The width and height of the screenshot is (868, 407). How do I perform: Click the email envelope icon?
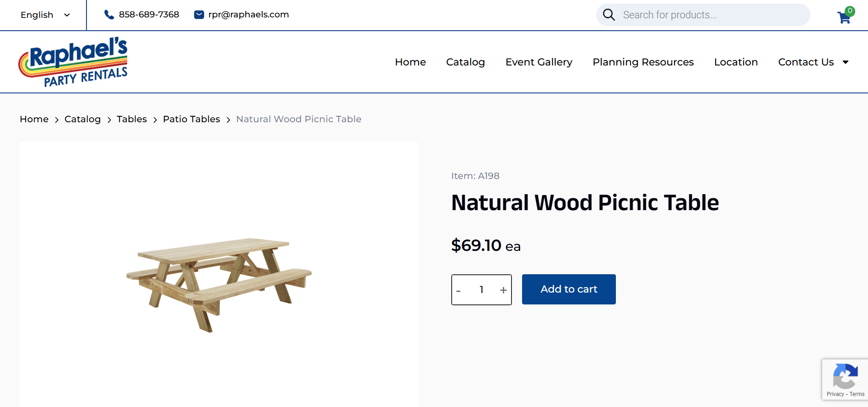tap(199, 15)
